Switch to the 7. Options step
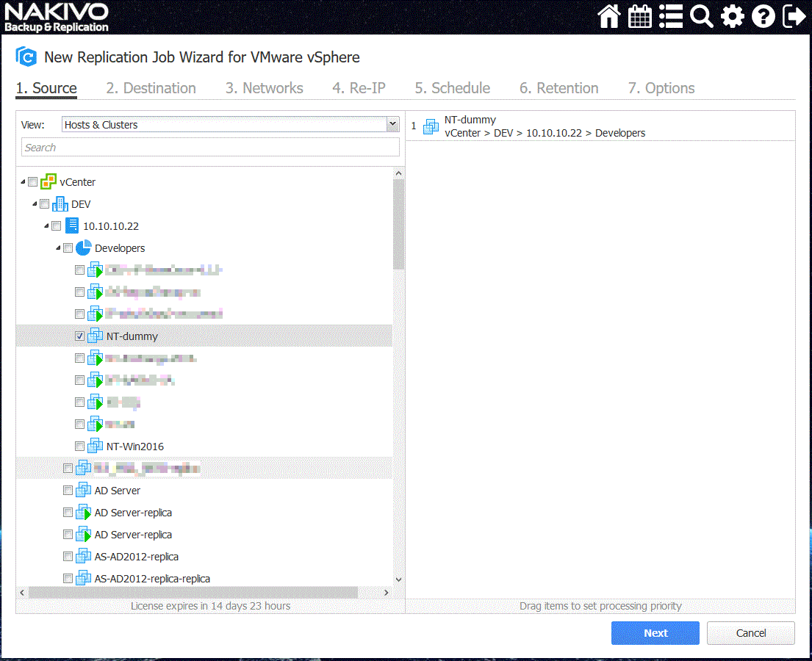 point(661,88)
